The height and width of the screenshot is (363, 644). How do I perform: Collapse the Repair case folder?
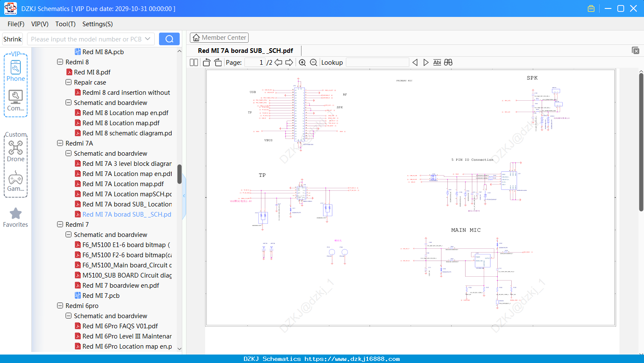pos(69,82)
